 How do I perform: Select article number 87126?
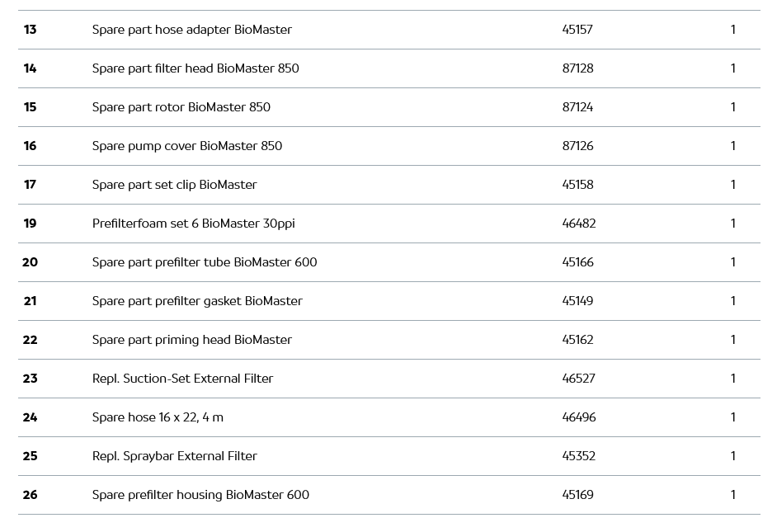coord(577,146)
